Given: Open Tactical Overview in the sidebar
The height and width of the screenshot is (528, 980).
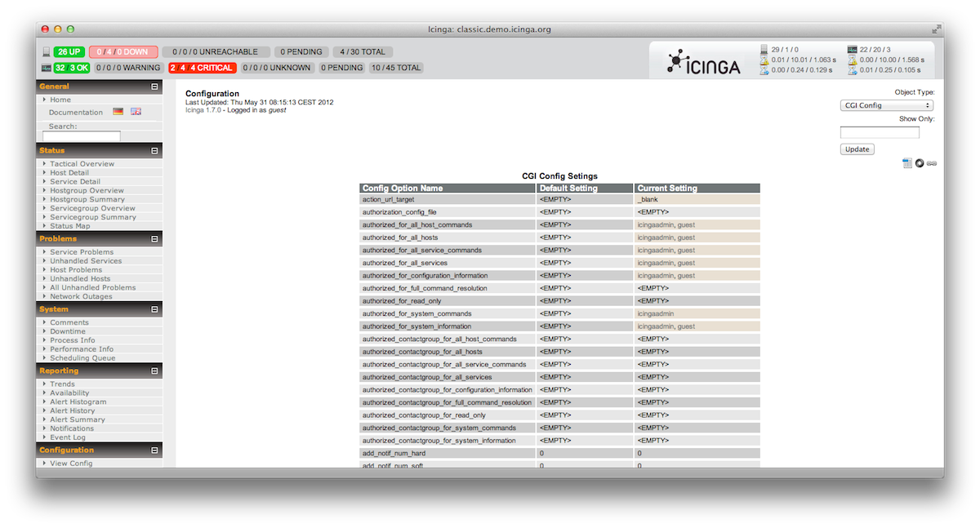Looking at the screenshot, I should click(82, 164).
